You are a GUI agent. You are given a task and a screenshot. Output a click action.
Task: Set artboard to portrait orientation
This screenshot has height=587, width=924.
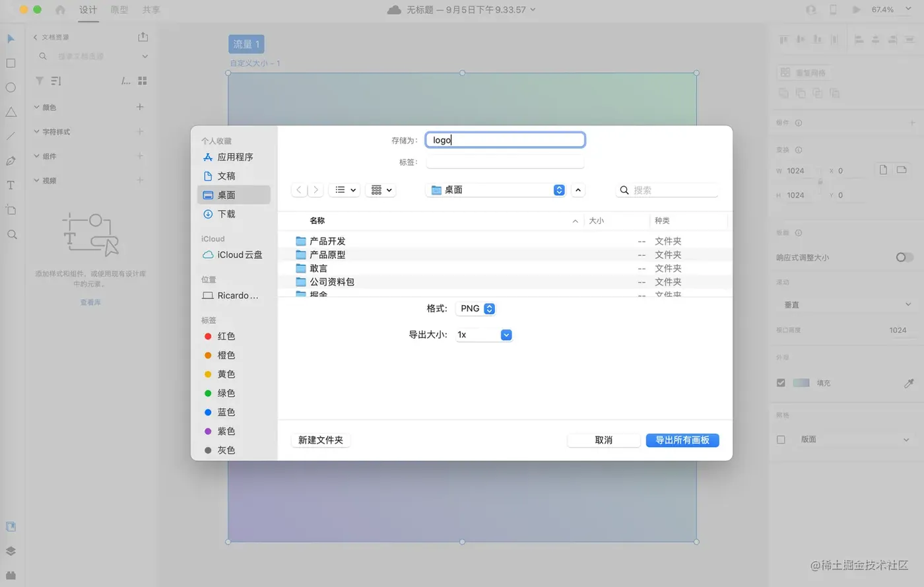(883, 170)
